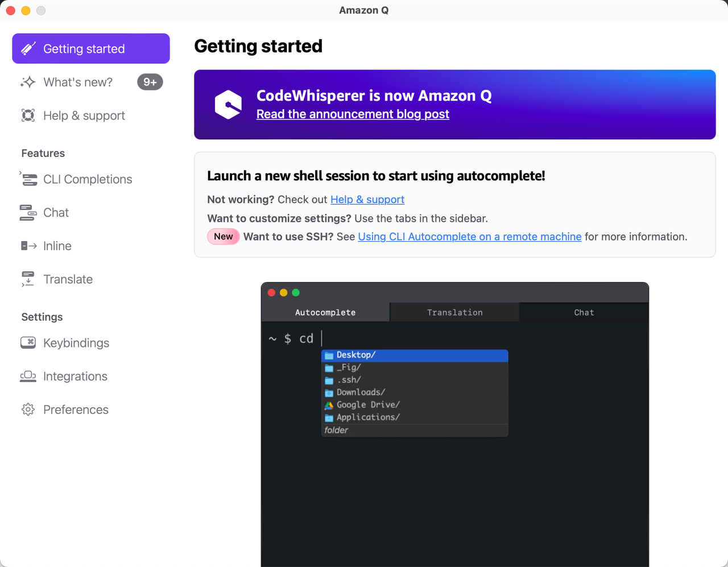This screenshot has height=567, width=728.
Task: Open Using CLI Autocomplete on a remote machine link
Action: [x=470, y=237]
